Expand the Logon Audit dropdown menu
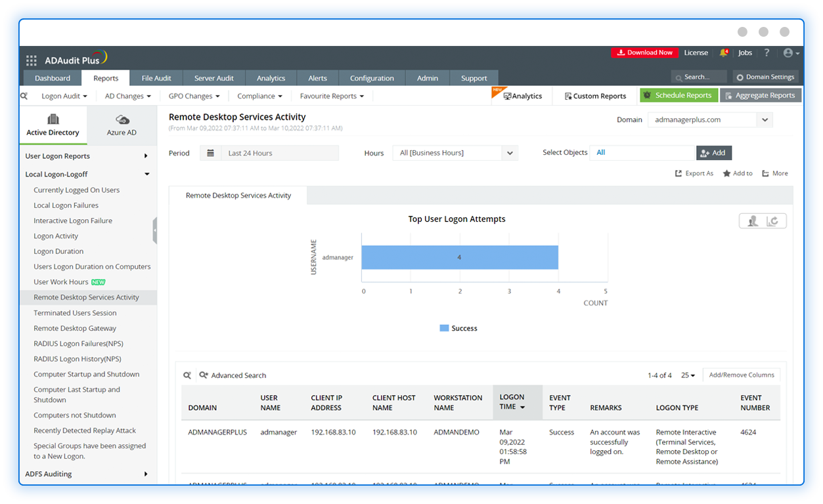Viewport: 823px width, 504px height. click(x=64, y=96)
